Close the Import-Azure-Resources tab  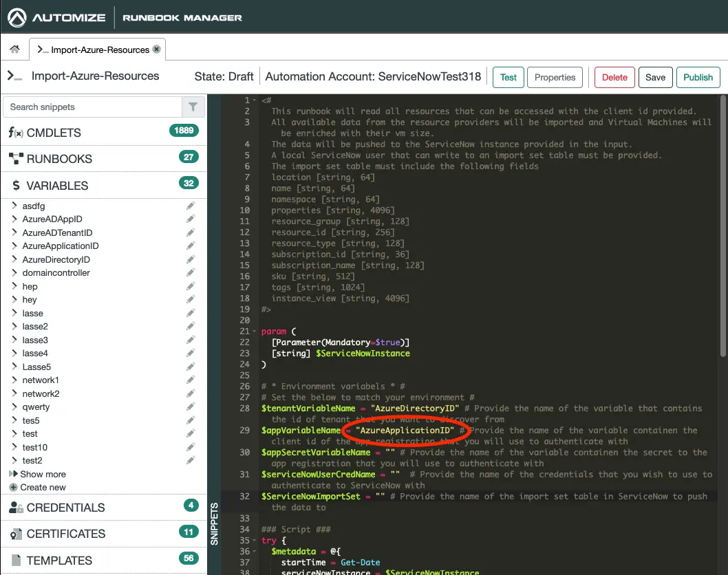pos(157,50)
